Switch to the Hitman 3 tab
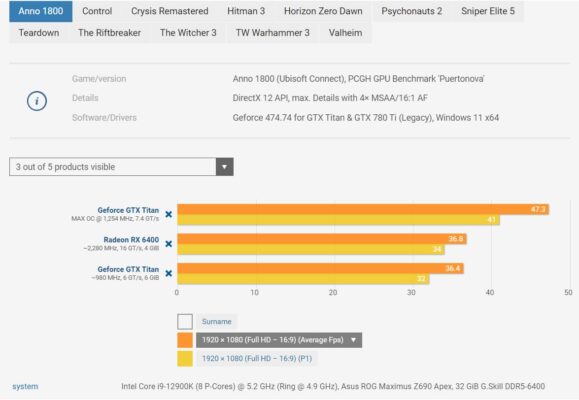The image size is (579, 400). pyautogui.click(x=246, y=11)
